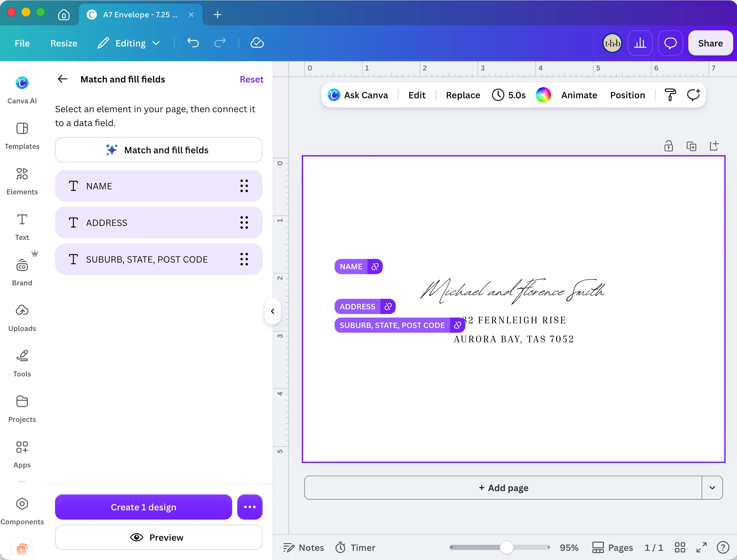This screenshot has width=737, height=560.
Task: Add a comment with the bubble plus icon
Action: [694, 95]
